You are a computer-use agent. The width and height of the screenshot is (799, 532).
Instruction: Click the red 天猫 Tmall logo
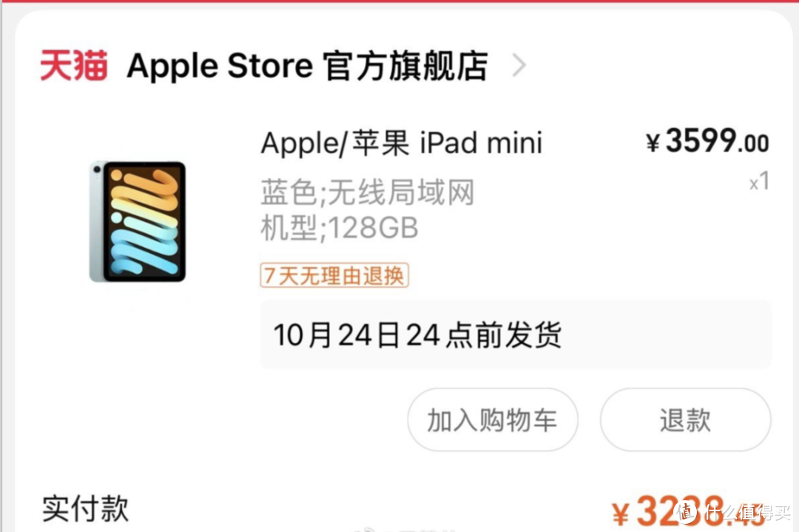74,65
